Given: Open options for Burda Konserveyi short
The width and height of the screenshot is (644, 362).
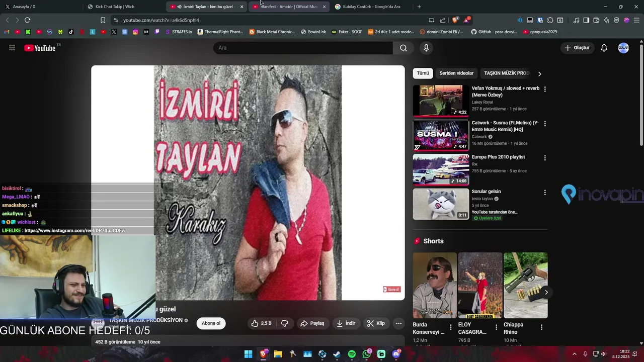Looking at the screenshot, I should pos(451,327).
